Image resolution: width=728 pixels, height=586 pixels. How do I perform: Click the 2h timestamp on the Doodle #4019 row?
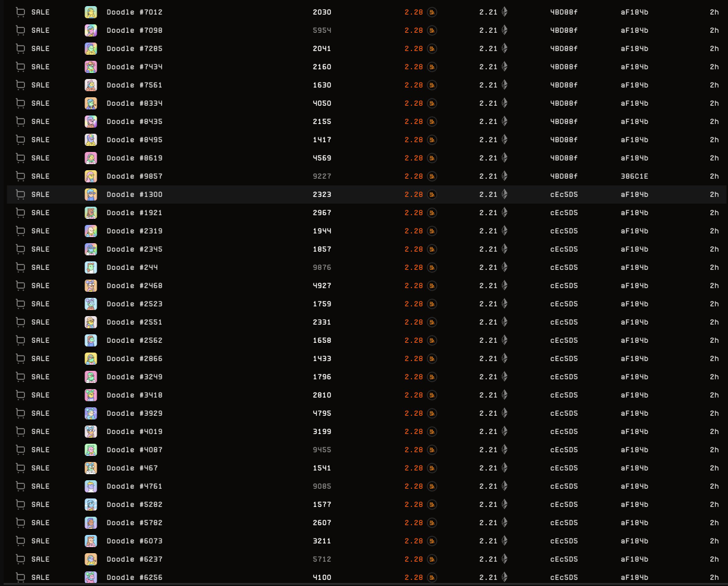(x=714, y=432)
